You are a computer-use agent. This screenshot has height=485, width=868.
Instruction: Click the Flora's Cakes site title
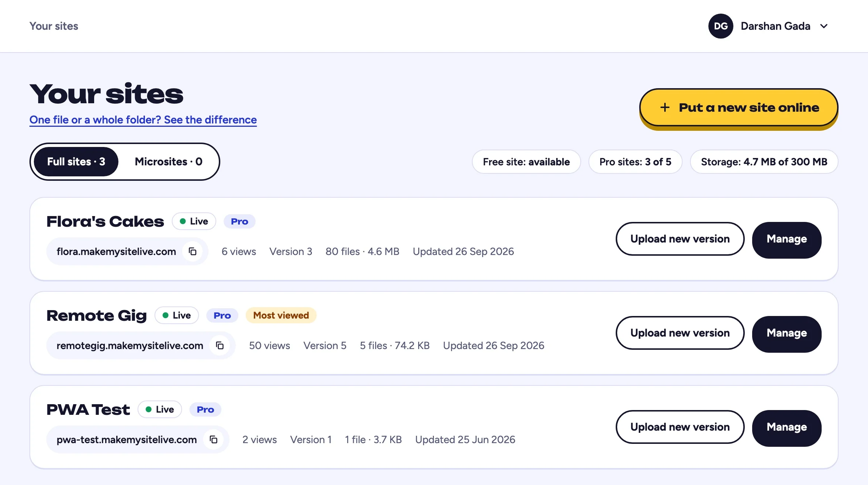click(x=105, y=222)
